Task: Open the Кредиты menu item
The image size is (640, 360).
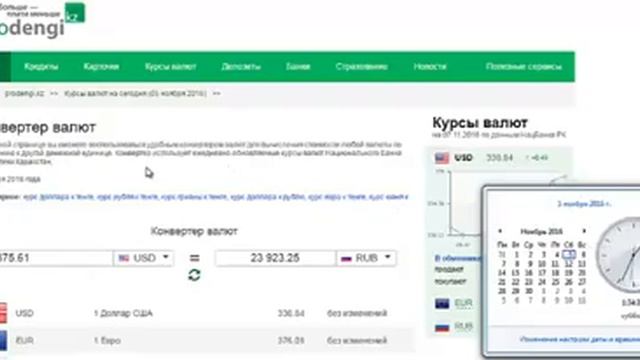Action: click(41, 67)
